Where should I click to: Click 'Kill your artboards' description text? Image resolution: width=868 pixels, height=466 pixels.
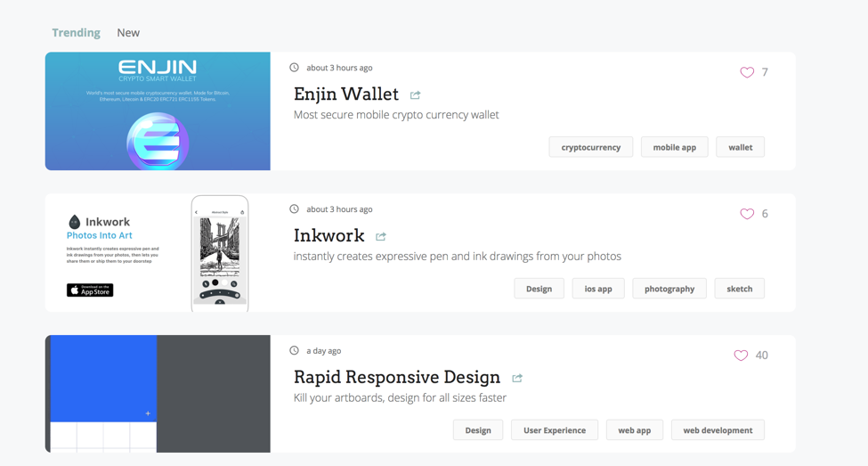click(400, 398)
